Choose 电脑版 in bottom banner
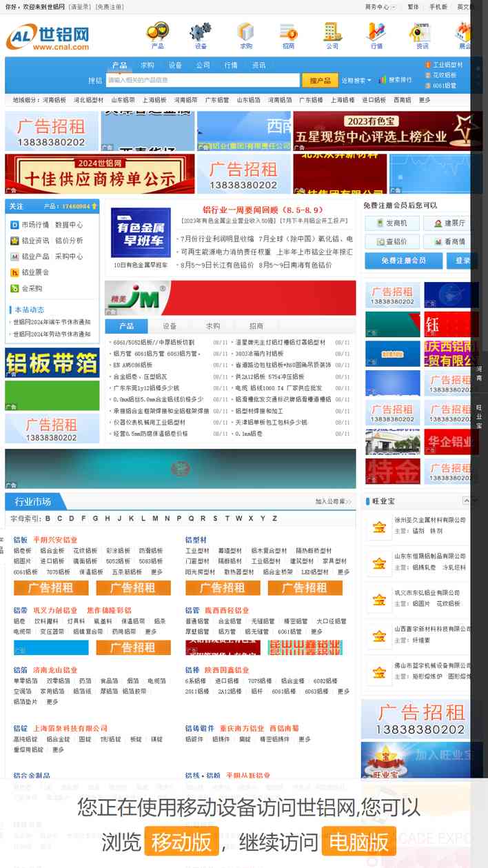 click(360, 842)
